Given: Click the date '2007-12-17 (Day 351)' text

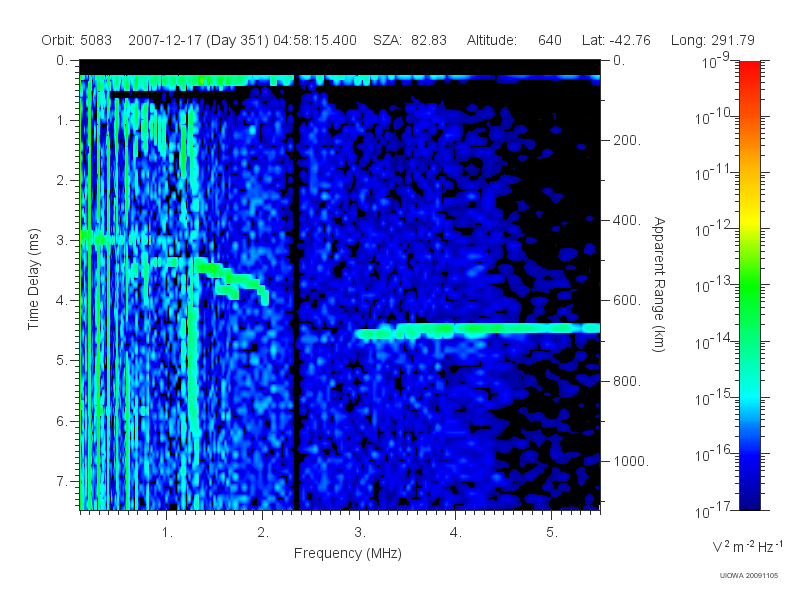Looking at the screenshot, I should pyautogui.click(x=198, y=40).
